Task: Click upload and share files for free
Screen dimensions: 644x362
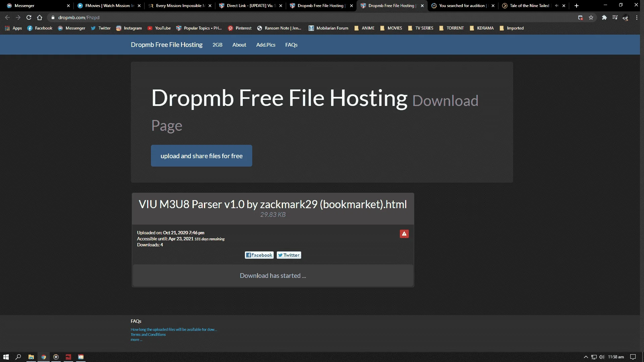Action: tap(202, 156)
